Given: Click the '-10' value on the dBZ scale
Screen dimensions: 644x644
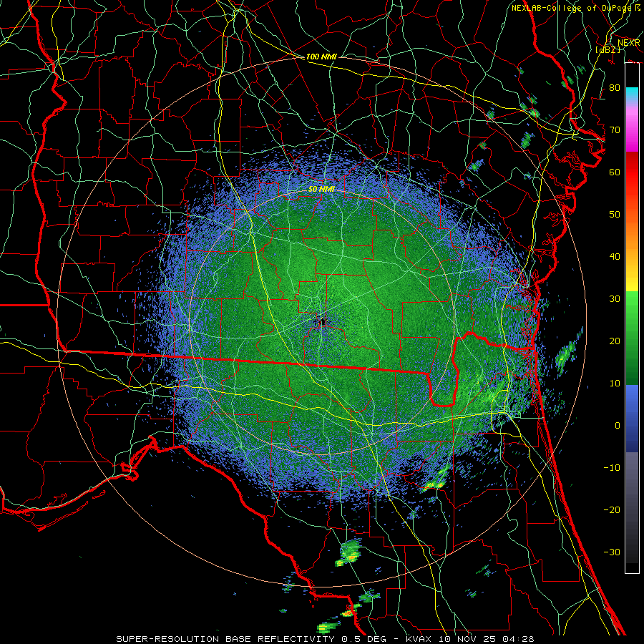Looking at the screenshot, I should click(x=612, y=468).
